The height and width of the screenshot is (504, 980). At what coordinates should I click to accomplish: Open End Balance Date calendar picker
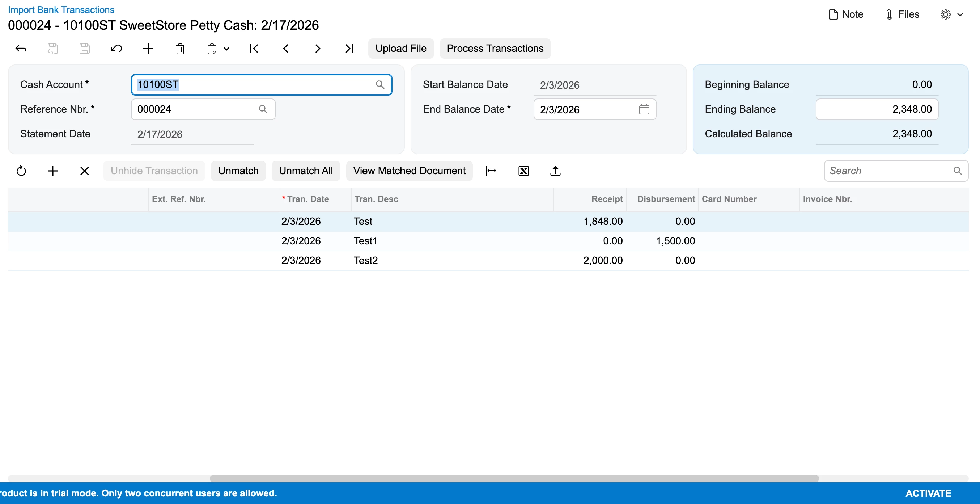644,110
